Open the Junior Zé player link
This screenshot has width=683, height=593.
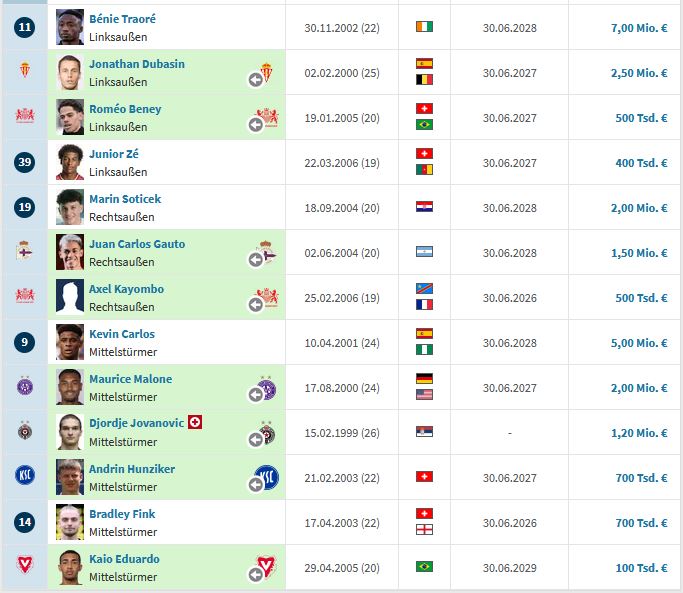click(114, 154)
